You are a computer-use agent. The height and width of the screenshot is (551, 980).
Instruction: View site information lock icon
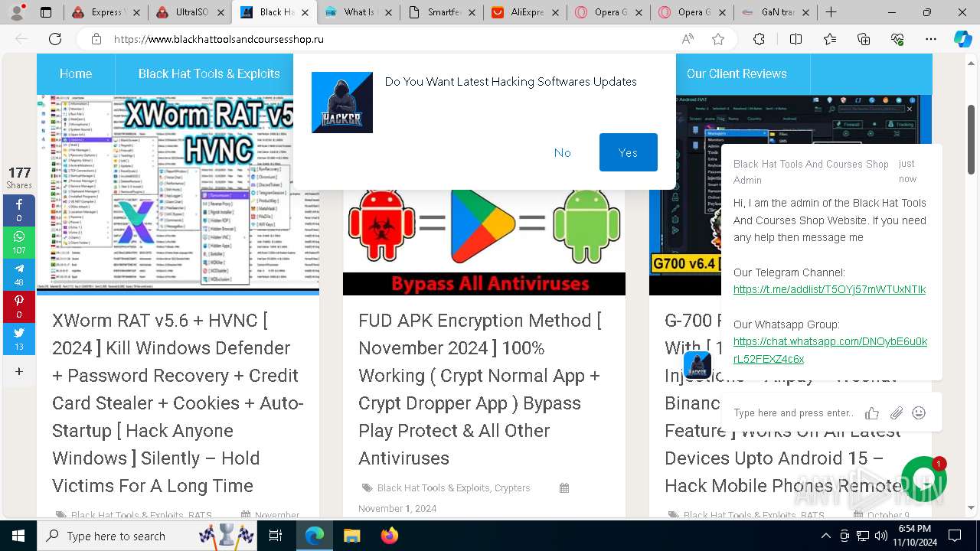[x=96, y=39]
